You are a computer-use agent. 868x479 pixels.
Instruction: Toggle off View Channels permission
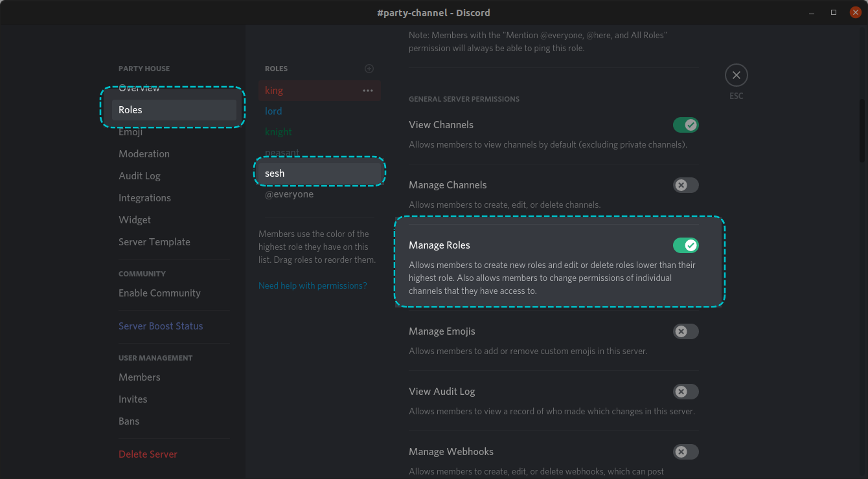pos(685,125)
